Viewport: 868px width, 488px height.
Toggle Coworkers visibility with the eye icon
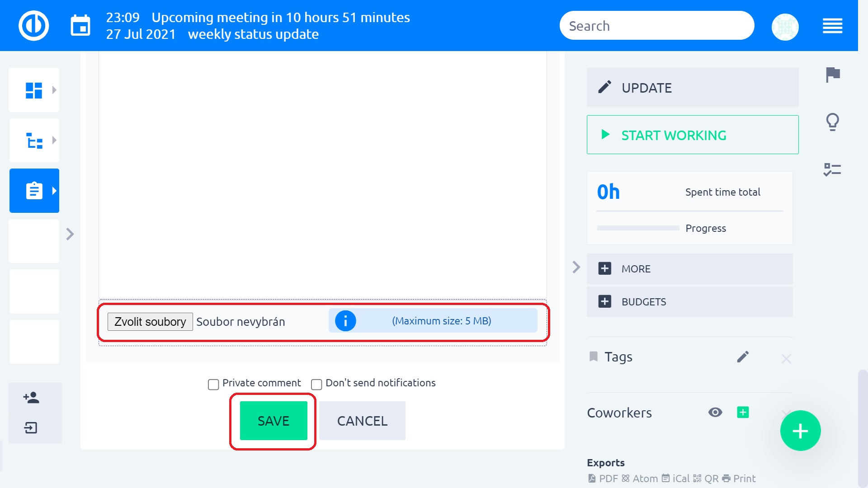(x=715, y=413)
